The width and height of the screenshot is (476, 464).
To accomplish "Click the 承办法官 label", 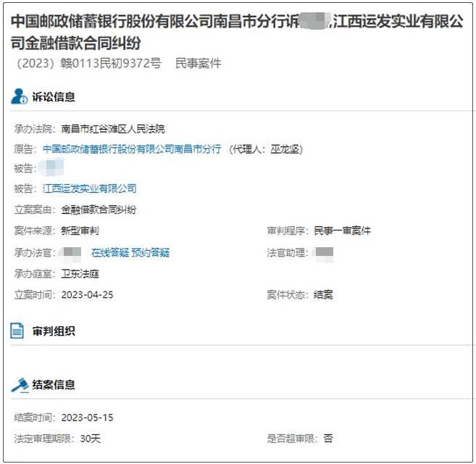I will (35, 252).
